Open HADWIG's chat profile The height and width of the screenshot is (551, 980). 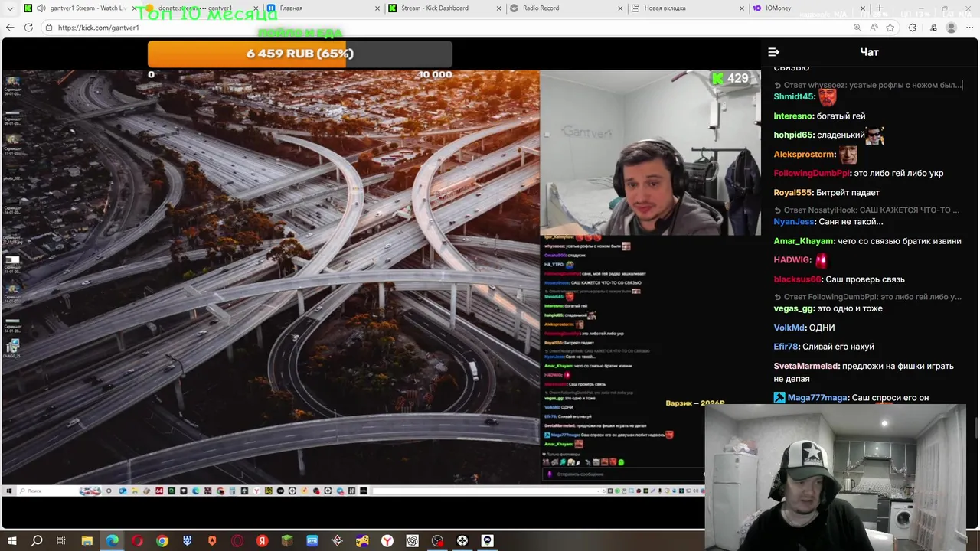pyautogui.click(x=792, y=260)
